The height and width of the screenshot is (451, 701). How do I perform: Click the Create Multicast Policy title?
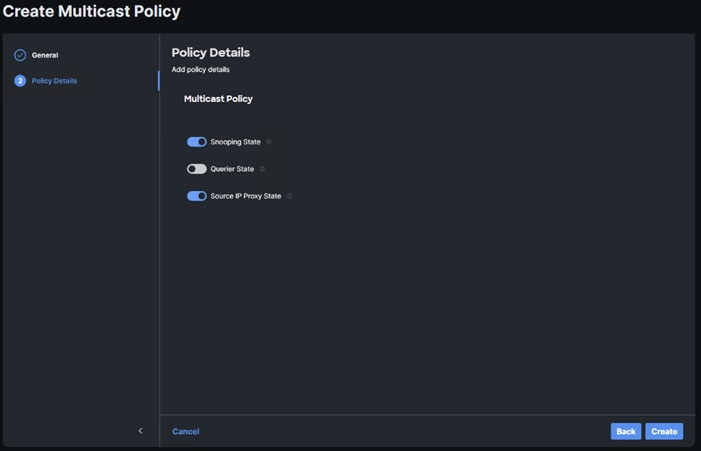tap(92, 12)
